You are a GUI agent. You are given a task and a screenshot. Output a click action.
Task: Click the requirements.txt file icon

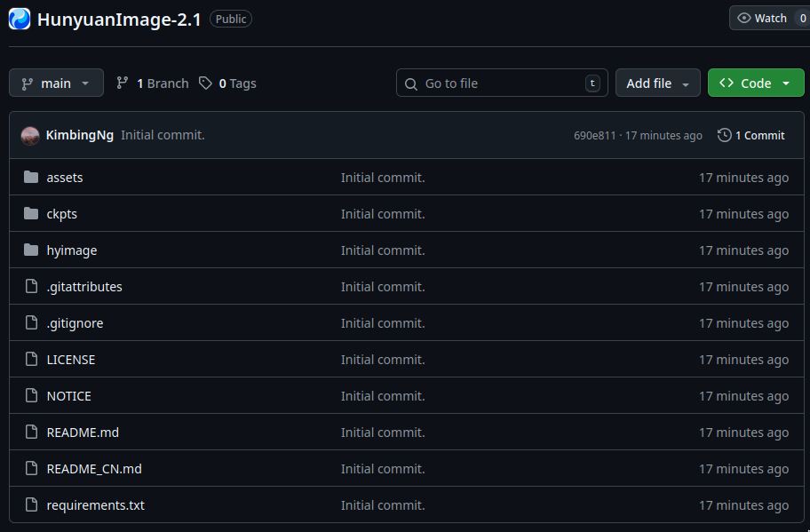(x=31, y=504)
